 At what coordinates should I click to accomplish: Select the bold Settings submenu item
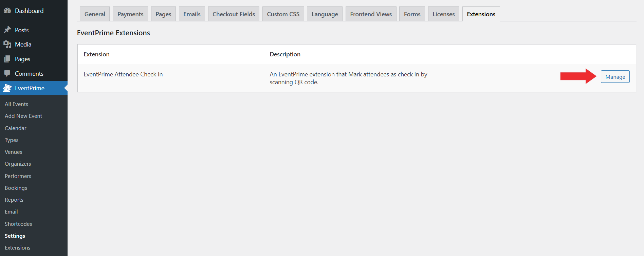click(15, 236)
